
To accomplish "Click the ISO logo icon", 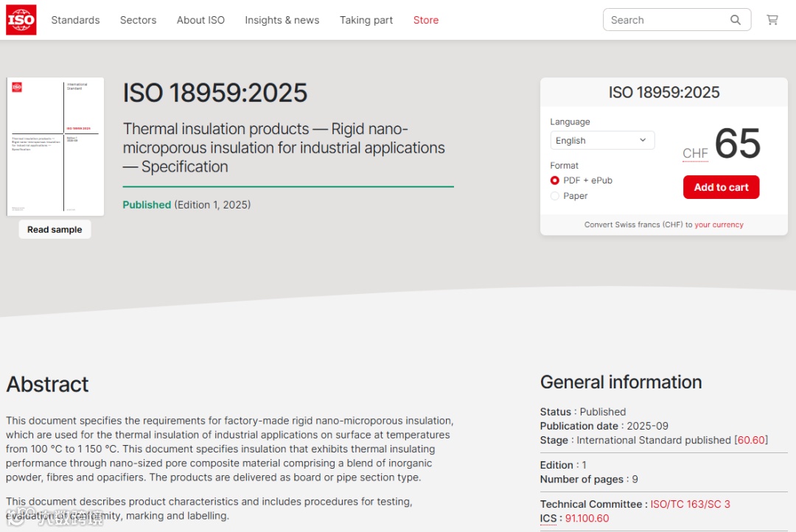I will coord(21,20).
